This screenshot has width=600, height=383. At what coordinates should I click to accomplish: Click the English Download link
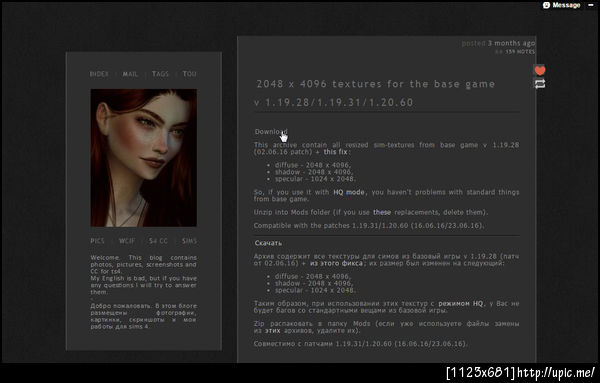coord(271,132)
